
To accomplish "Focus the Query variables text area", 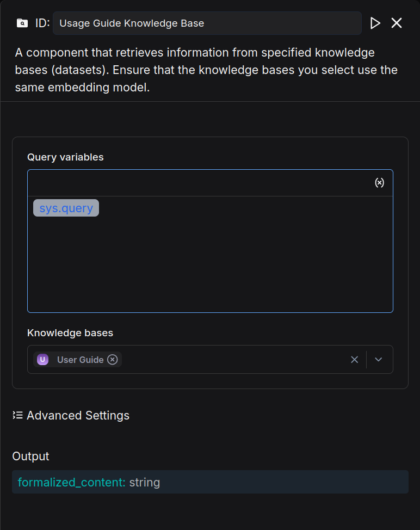I will pyautogui.click(x=210, y=261).
